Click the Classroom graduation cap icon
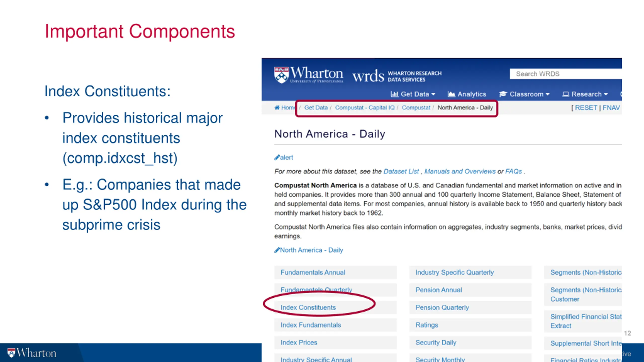 (503, 94)
